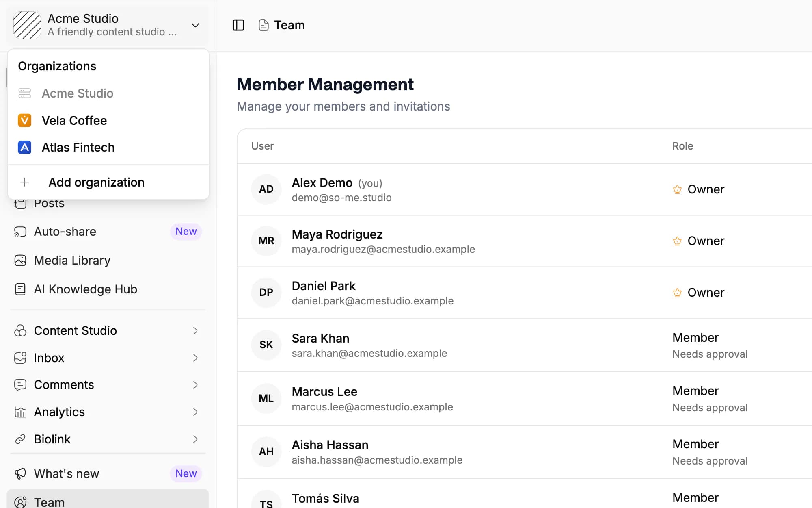This screenshot has width=812, height=508.
Task: Click the AI Knowledge Hub book icon
Action: [x=20, y=289]
